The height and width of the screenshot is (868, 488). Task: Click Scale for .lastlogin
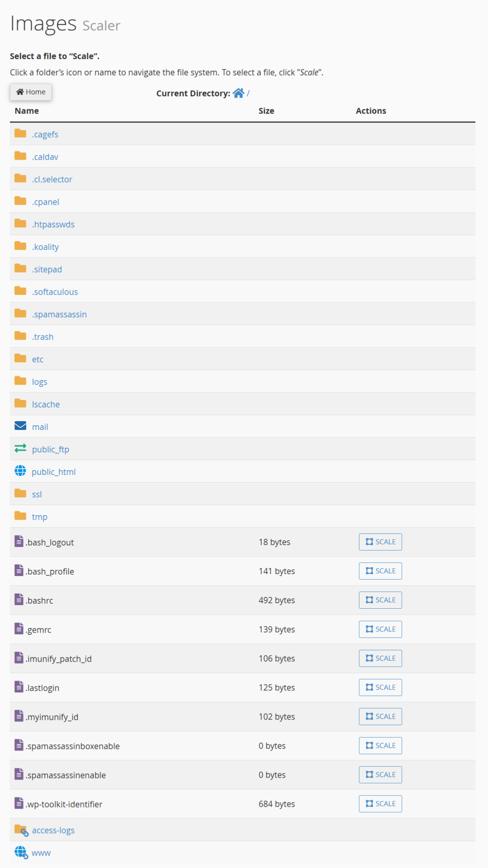(x=380, y=687)
